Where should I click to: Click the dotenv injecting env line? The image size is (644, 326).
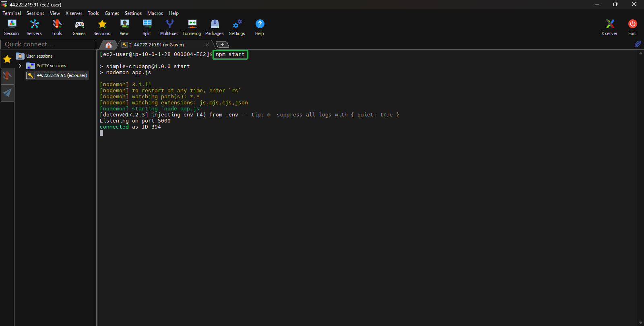(250, 115)
